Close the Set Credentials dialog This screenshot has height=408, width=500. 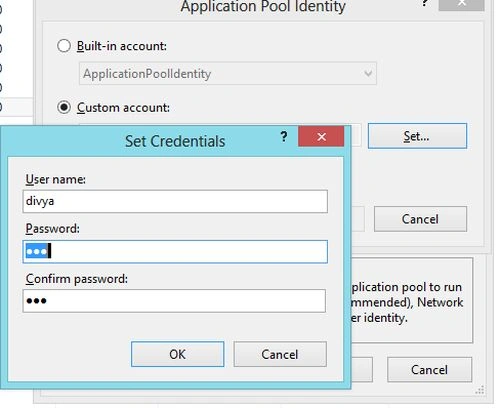point(321,136)
